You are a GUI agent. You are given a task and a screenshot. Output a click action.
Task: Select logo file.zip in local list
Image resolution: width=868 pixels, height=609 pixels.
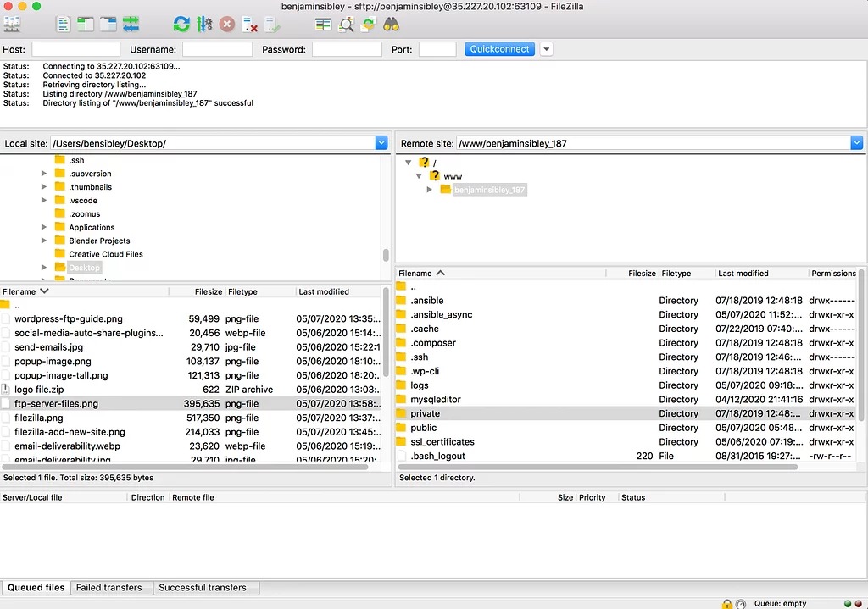coord(191,390)
